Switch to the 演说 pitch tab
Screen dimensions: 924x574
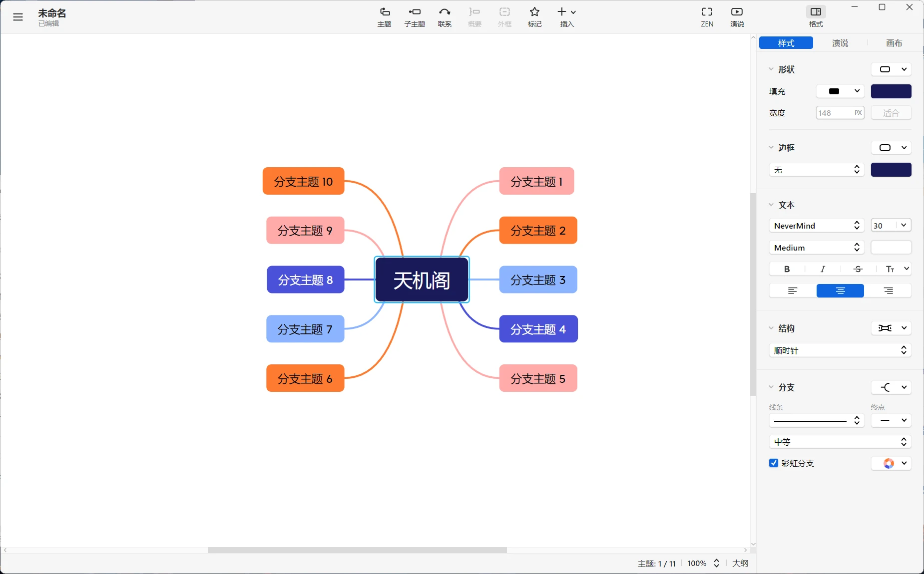click(840, 43)
